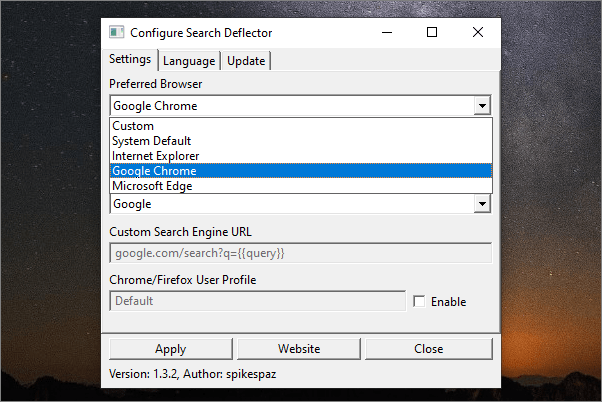This screenshot has width=602, height=402.
Task: Collapse the Preferred Browser dropdown arrow
Action: [x=482, y=106]
